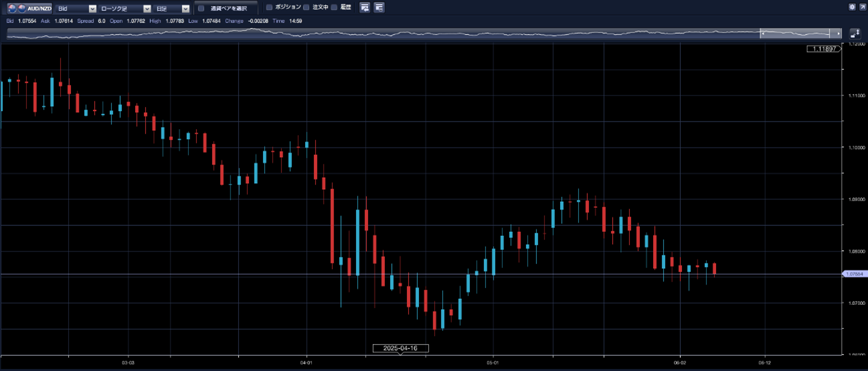Click the second chart window layout icon

click(379, 8)
